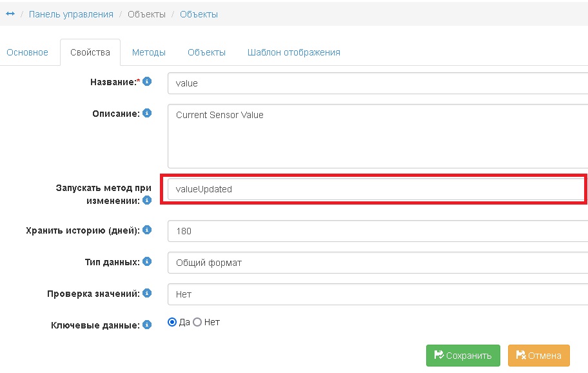Open Панель управления breadcrumb link
This screenshot has width=588, height=373.
point(71,14)
